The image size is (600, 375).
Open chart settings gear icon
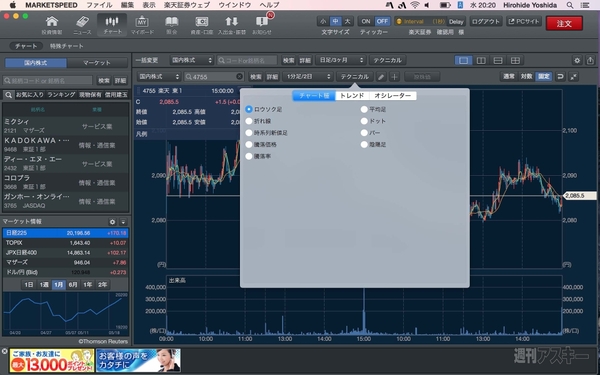577,60
